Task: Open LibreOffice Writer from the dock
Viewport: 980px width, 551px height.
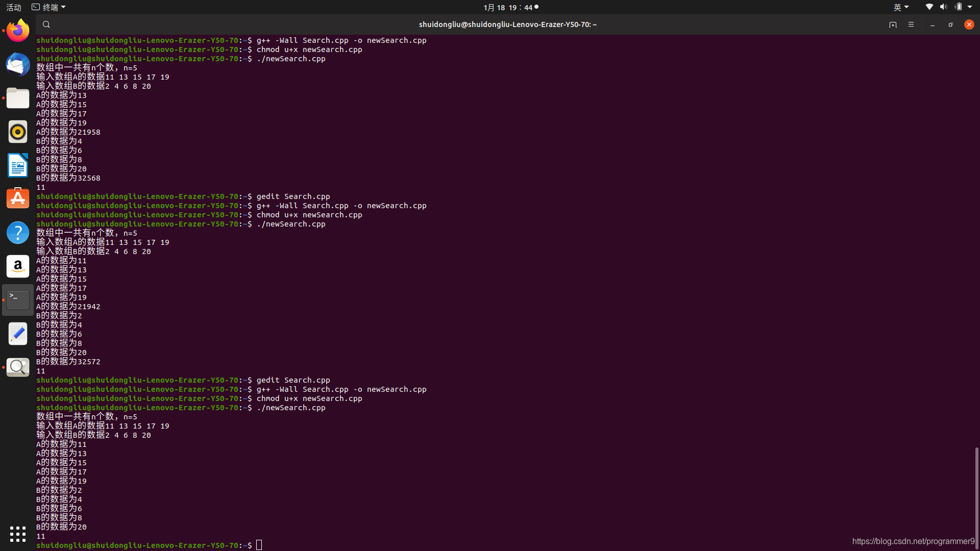Action: point(18,165)
